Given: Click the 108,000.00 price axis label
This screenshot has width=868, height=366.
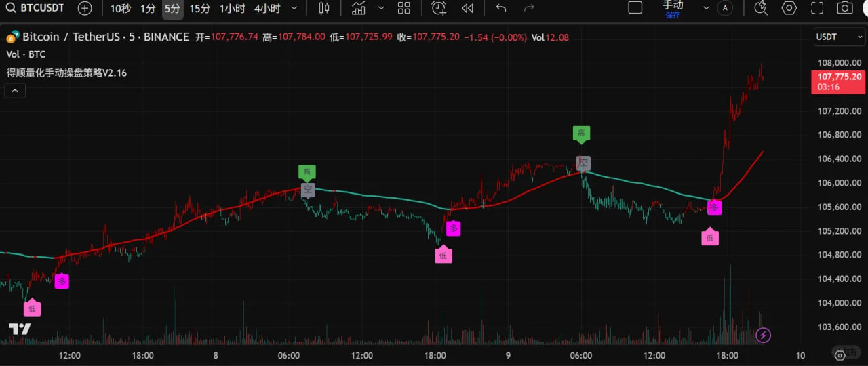Looking at the screenshot, I should (840, 62).
